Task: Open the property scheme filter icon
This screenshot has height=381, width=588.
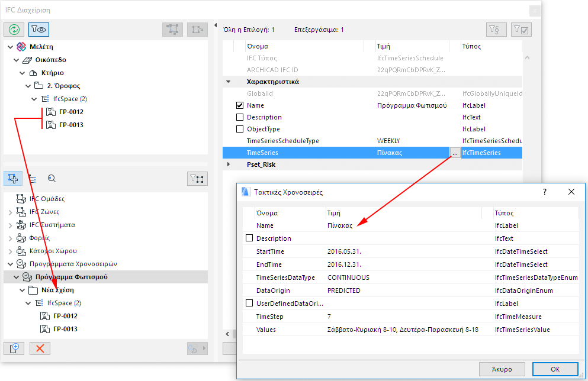Action: point(496,30)
